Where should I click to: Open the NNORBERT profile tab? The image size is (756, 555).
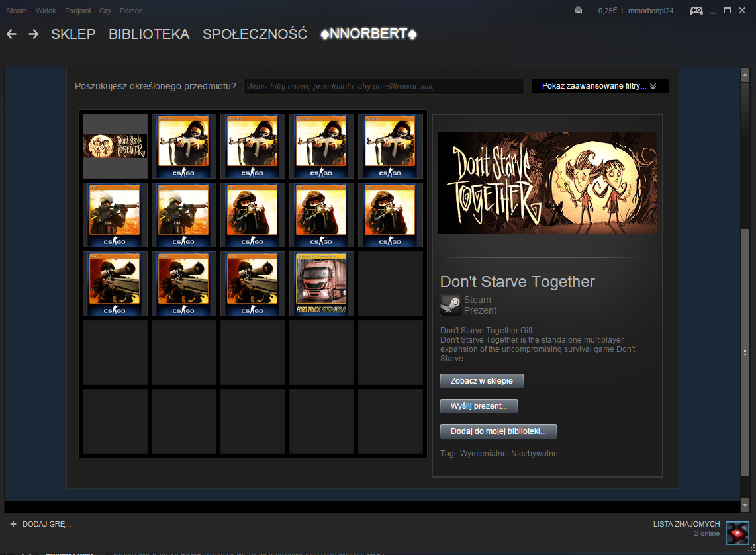(369, 34)
